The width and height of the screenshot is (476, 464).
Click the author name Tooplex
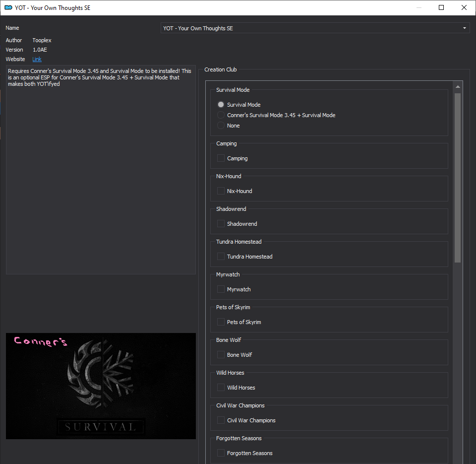42,40
